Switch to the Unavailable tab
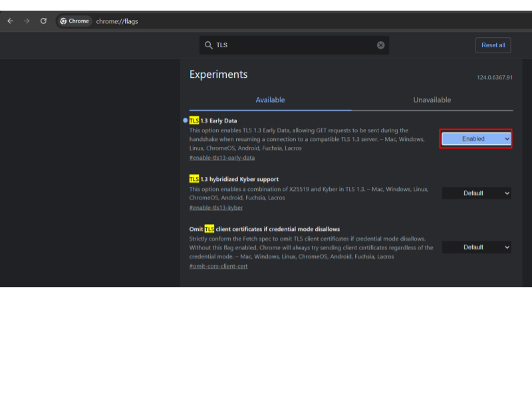 (x=432, y=100)
